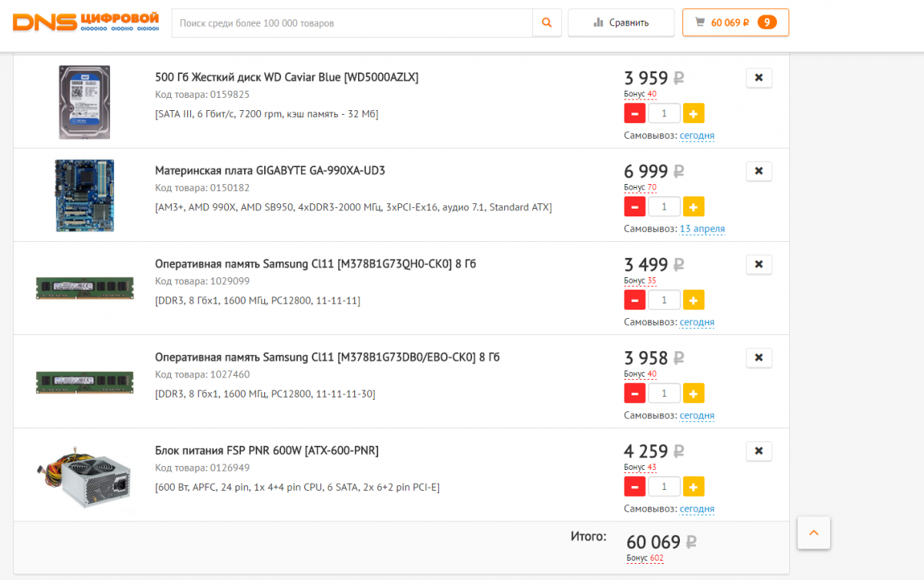Screen dimensions: 924x580
Task: Click FSP power supply product thumbnail
Action: 85,477
